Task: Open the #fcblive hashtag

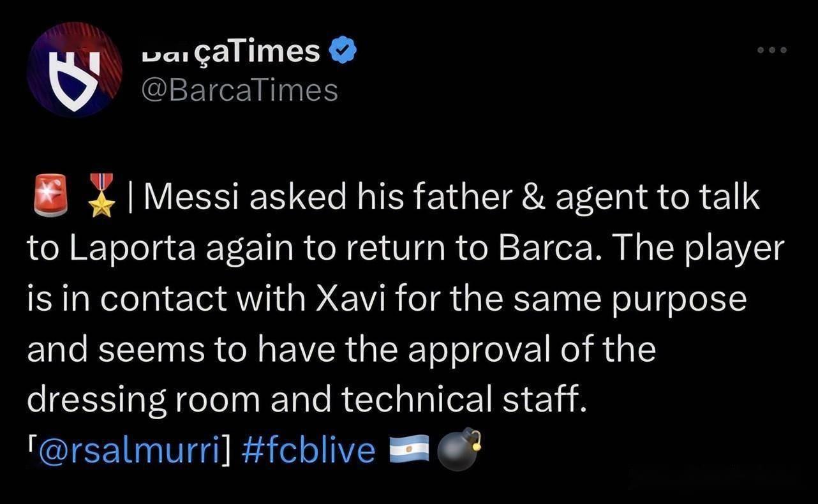Action: 309,451
